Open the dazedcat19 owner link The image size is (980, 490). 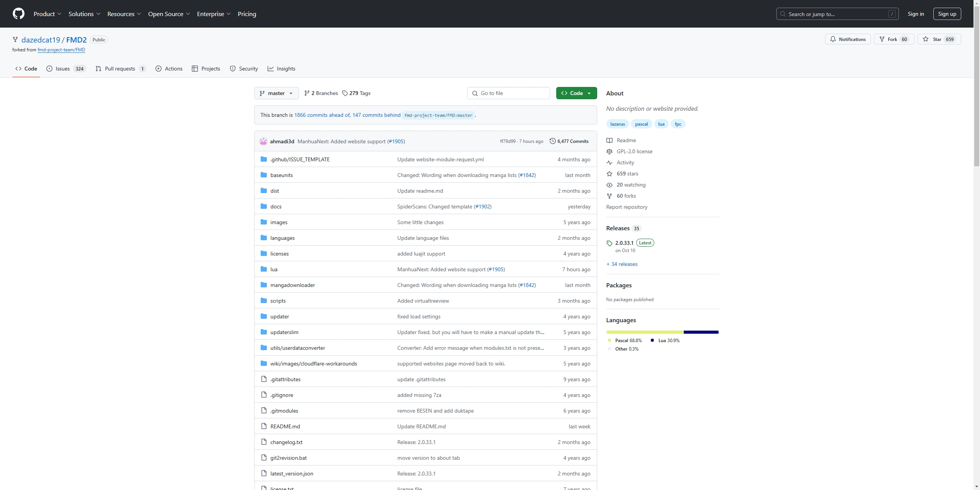(x=41, y=39)
